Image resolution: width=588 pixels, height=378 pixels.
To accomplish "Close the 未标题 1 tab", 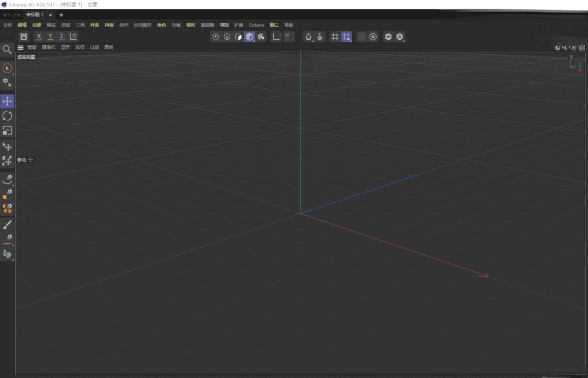I will tap(50, 15).
